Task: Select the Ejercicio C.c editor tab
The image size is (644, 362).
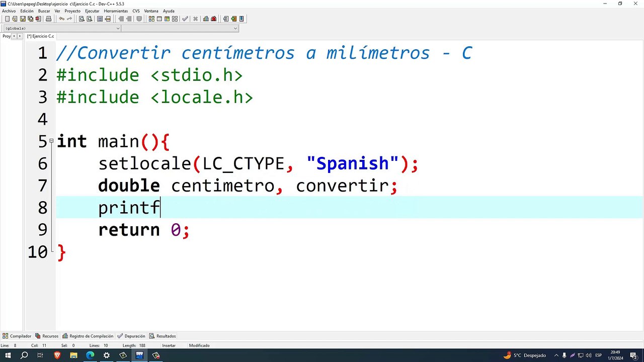Action: click(x=40, y=36)
